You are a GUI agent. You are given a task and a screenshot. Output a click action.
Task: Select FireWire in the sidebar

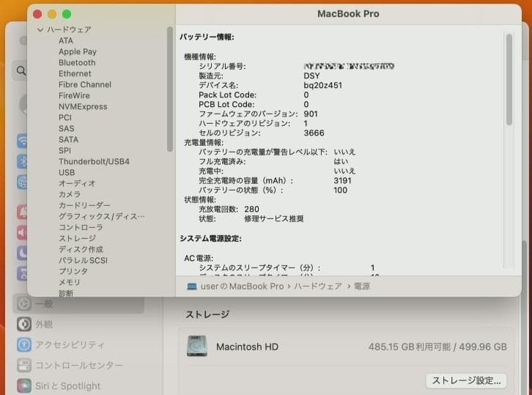(x=74, y=96)
